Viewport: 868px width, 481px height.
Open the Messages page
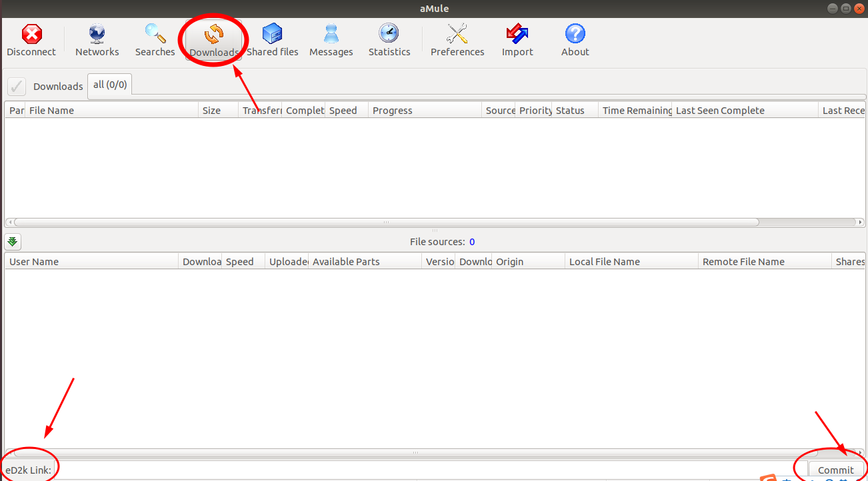pos(331,41)
